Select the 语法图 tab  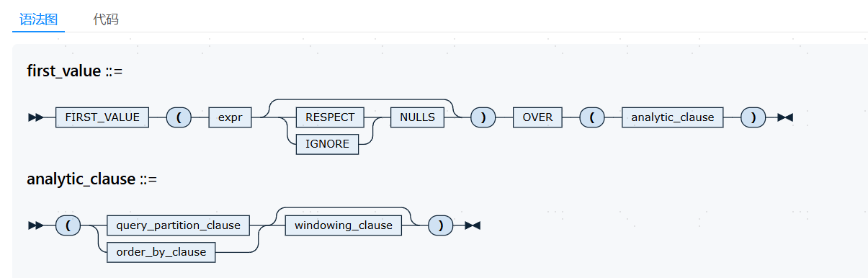39,19
